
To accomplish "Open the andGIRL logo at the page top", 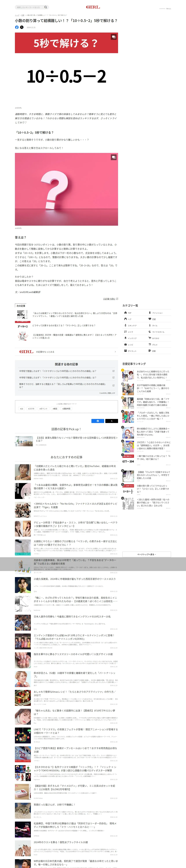I will point(93,7).
